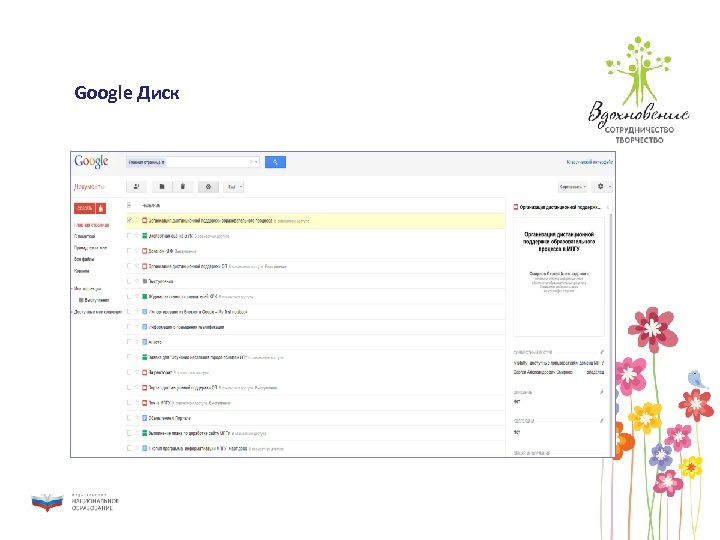Click spreadsheet icon of Выполнение плана row
The width and height of the screenshot is (720, 540).
(145, 433)
